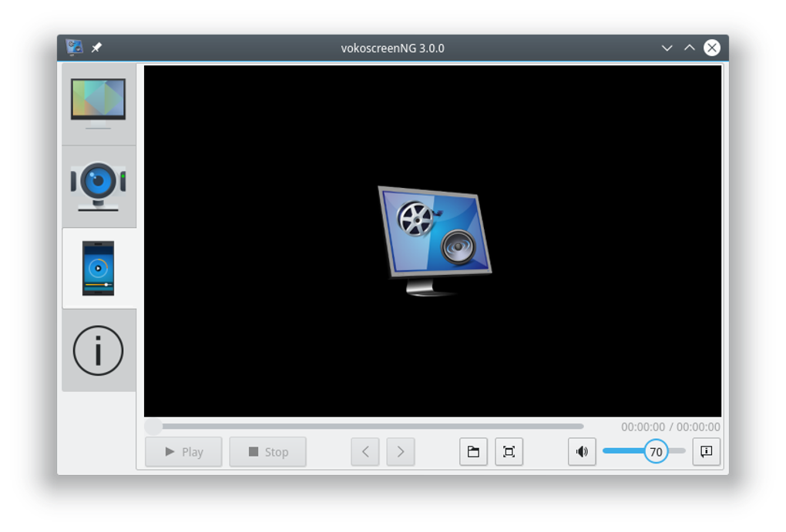Click the bottom-right tooltip info icon
786x532 pixels.
pos(705,452)
